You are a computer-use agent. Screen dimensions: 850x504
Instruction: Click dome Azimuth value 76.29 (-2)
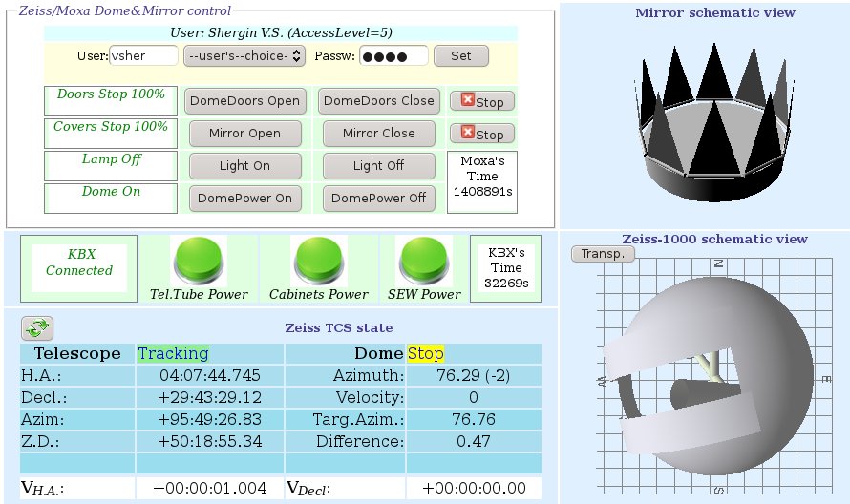tap(474, 375)
